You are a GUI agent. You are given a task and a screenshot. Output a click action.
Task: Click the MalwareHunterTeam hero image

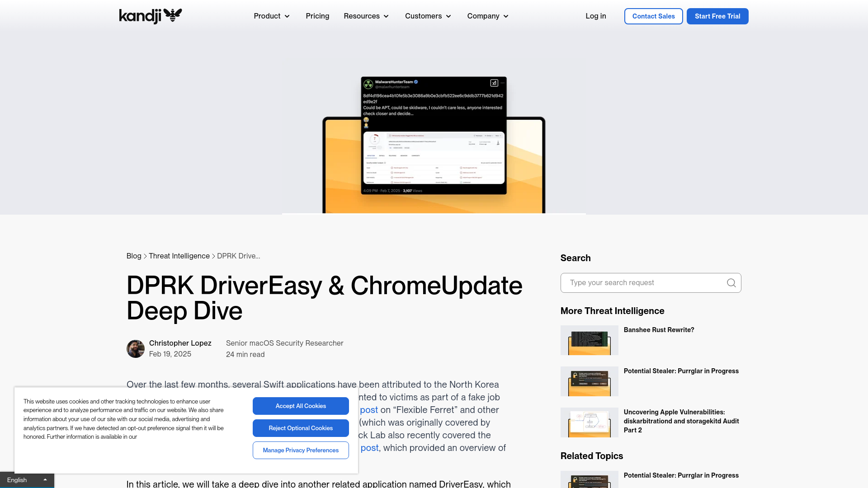pyautogui.click(x=434, y=145)
